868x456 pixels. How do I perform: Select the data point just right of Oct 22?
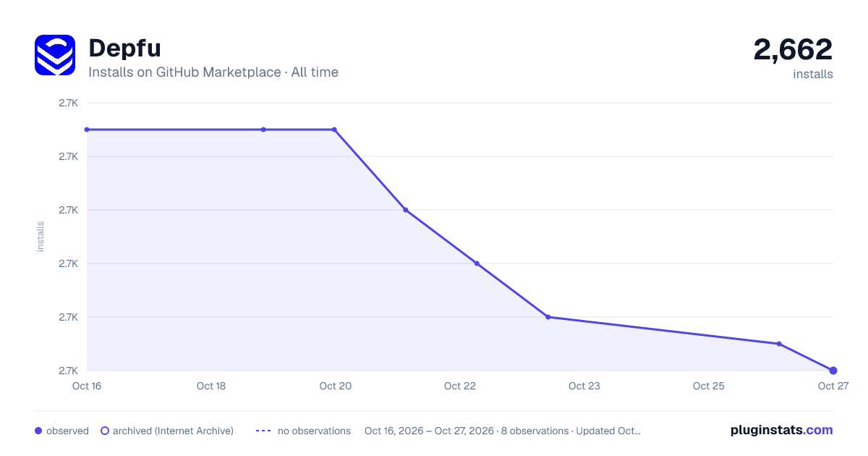477,263
